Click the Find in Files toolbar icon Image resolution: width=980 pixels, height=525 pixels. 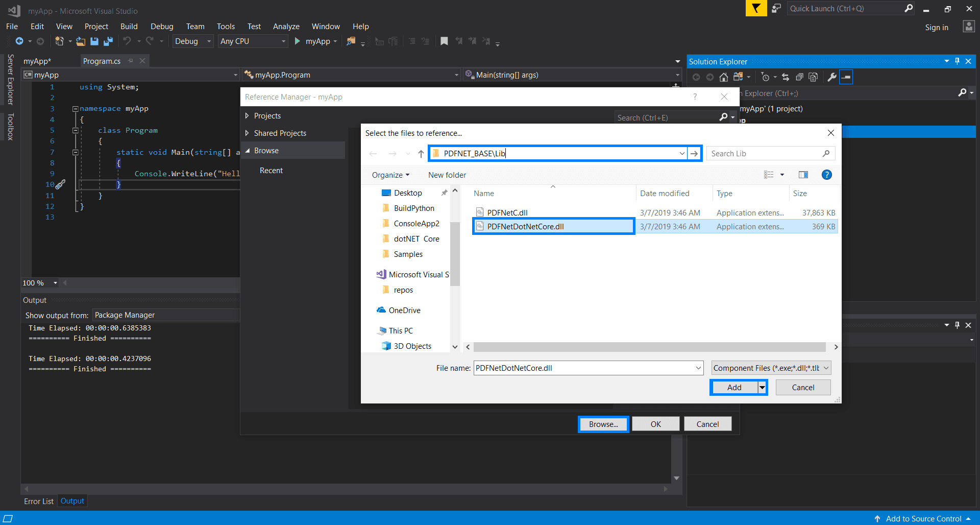(351, 41)
